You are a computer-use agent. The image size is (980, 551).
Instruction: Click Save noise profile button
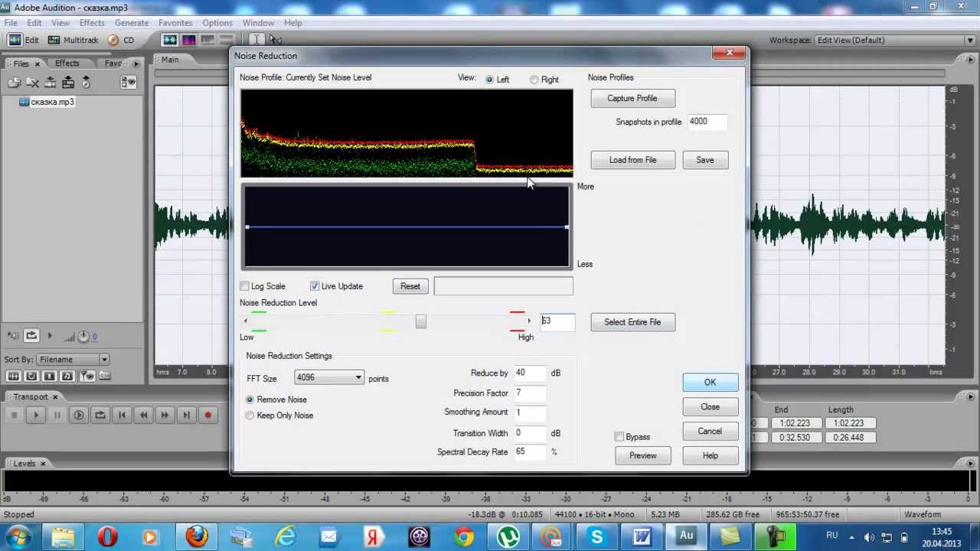(x=705, y=160)
